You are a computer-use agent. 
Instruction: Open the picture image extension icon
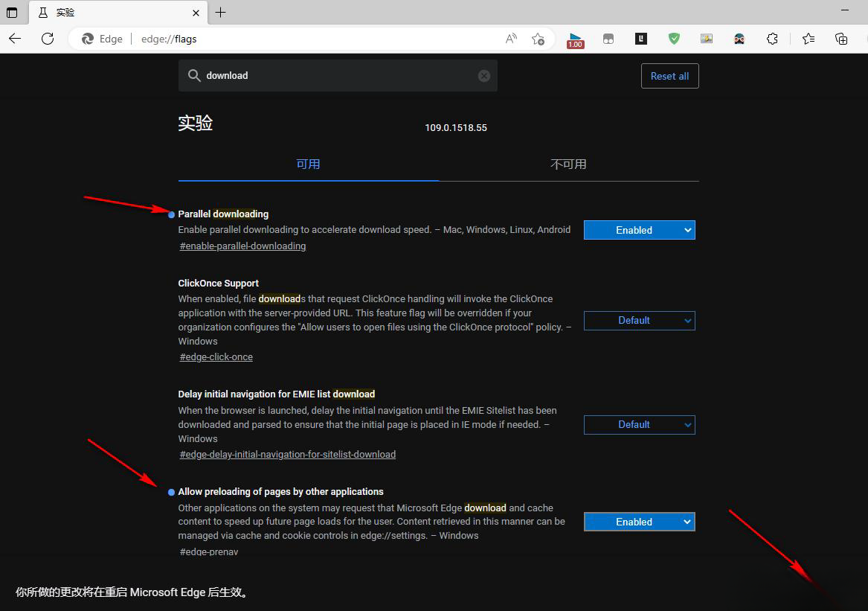707,39
